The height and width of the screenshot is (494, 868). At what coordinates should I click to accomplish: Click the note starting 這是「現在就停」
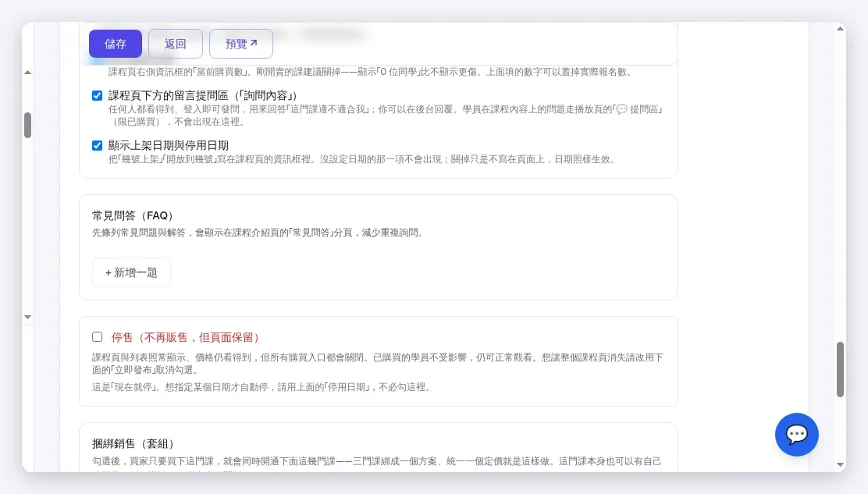click(x=261, y=387)
